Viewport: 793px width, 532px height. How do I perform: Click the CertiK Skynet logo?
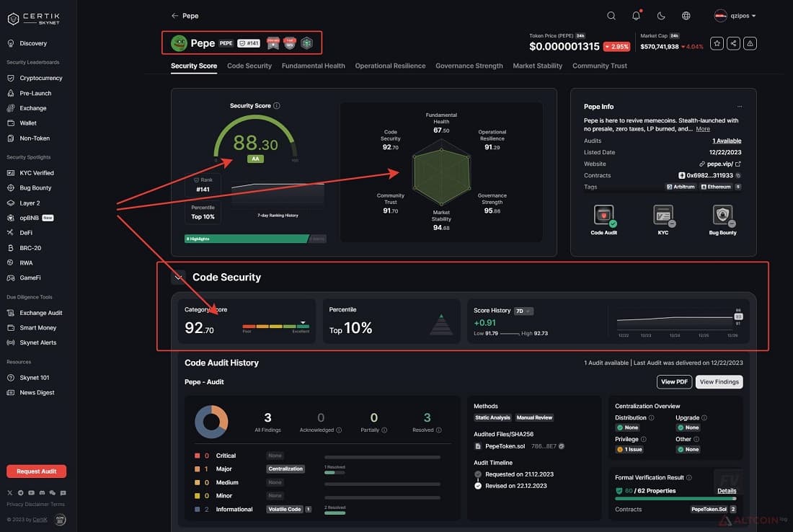point(34,19)
